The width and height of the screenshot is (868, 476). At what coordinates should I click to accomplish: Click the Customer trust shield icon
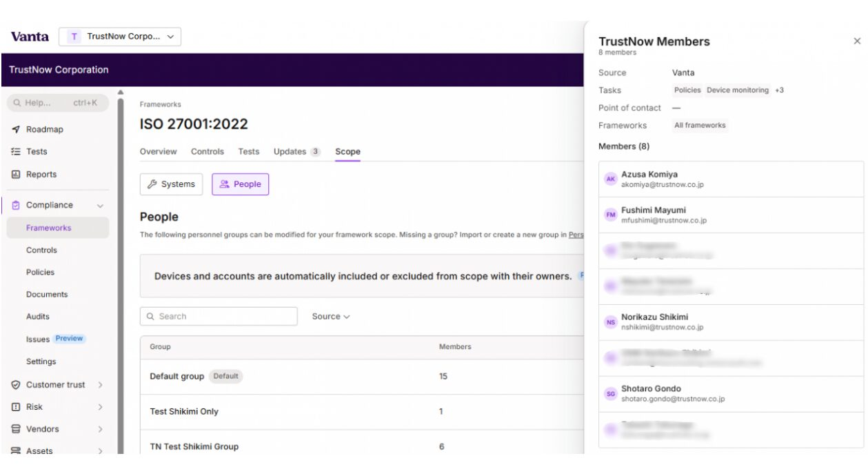[16, 385]
